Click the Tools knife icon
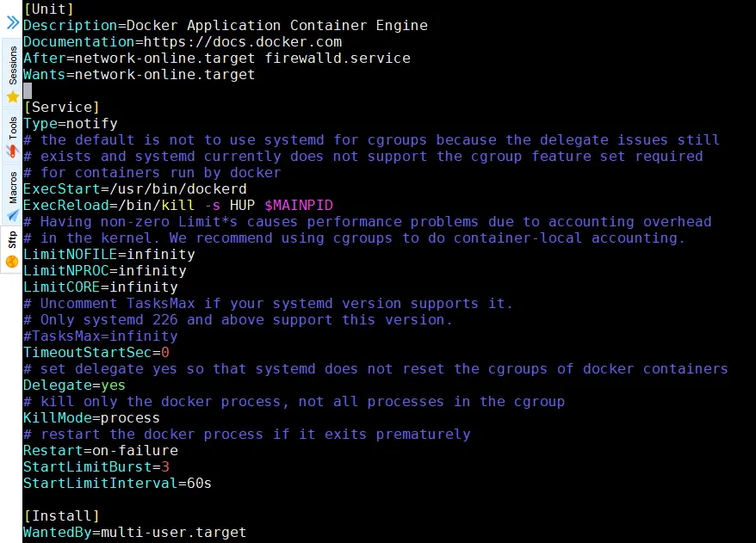 13,151
